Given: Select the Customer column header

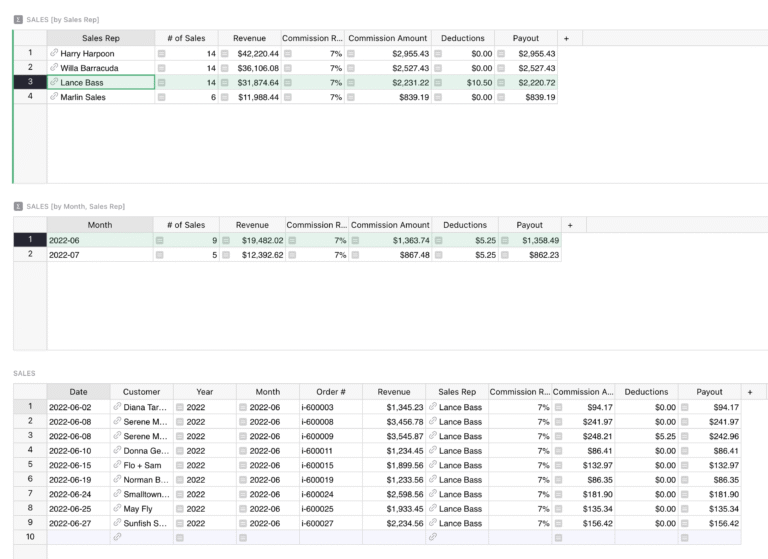Looking at the screenshot, I should tap(142, 392).
